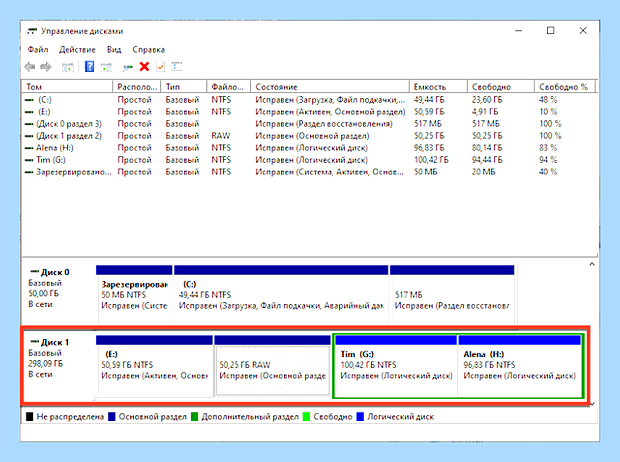This screenshot has width=620, height=462.
Task: Sort by the Том column header
Action: [67, 87]
